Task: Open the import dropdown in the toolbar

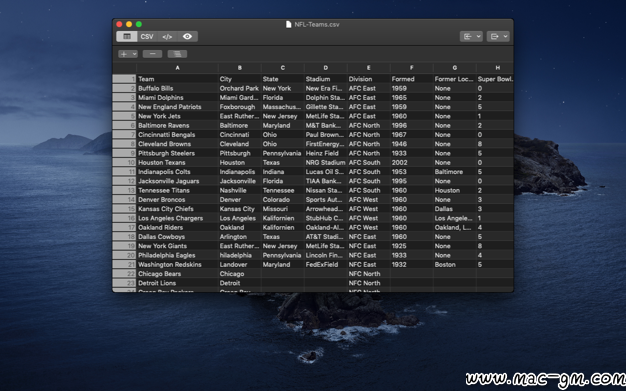Action: click(471, 36)
